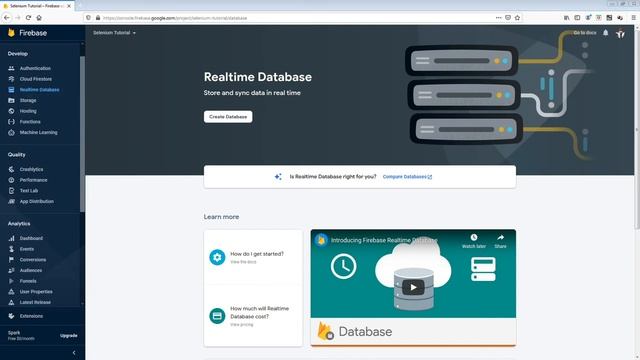Click Share on the video
This screenshot has height=360, width=640.
(x=500, y=241)
